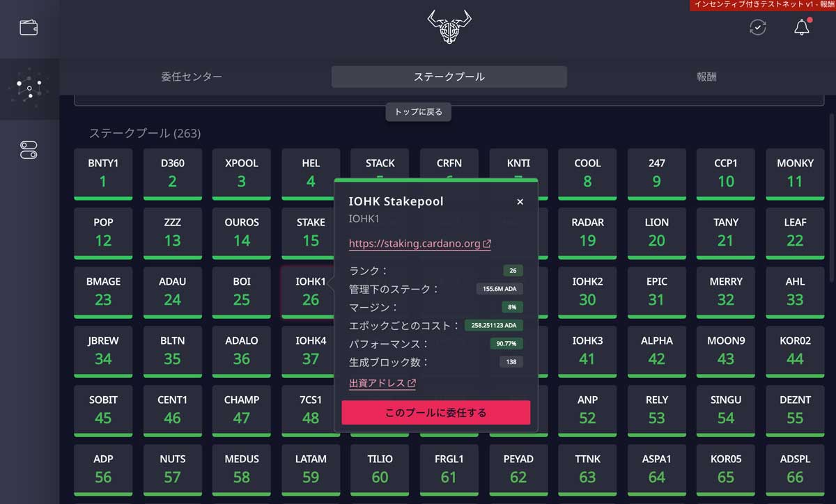The height and width of the screenshot is (504, 836).
Task: Select the ALPHA stake pool tile
Action: pos(656,352)
